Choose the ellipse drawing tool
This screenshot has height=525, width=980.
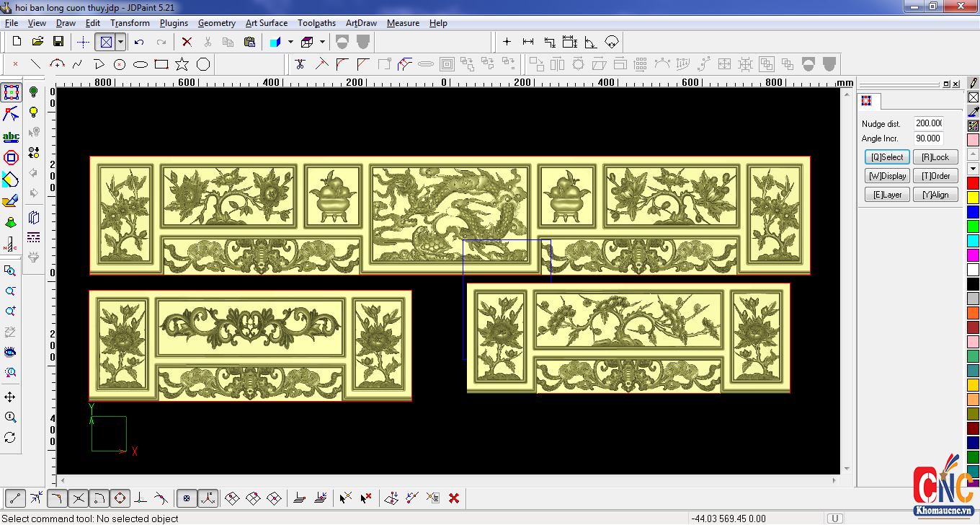pyautogui.click(x=141, y=64)
